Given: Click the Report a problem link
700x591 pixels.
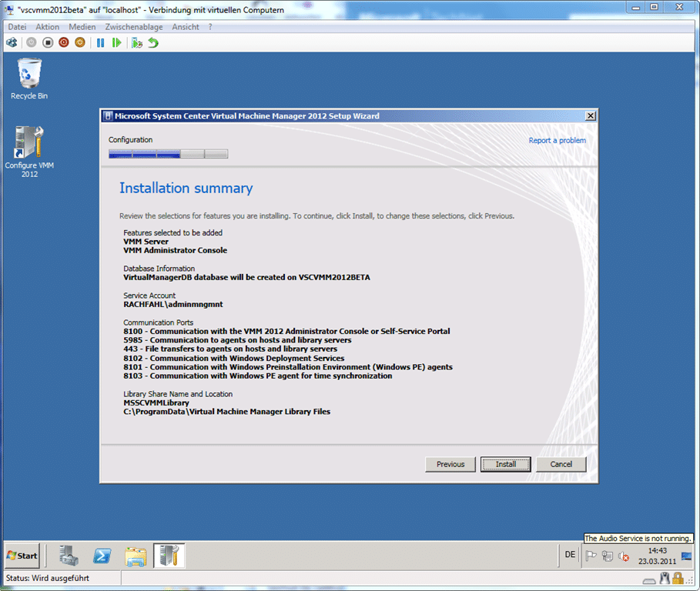Looking at the screenshot, I should pyautogui.click(x=557, y=141).
